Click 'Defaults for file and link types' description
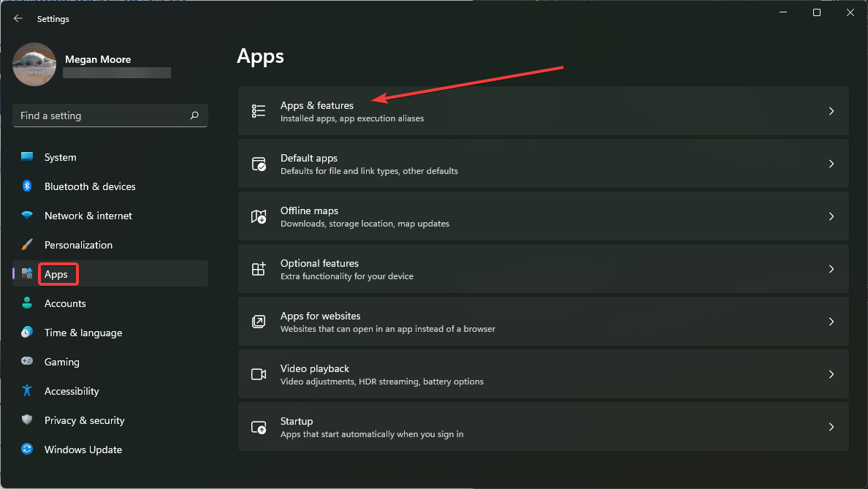Viewport: 868px width, 489px height. click(x=369, y=171)
